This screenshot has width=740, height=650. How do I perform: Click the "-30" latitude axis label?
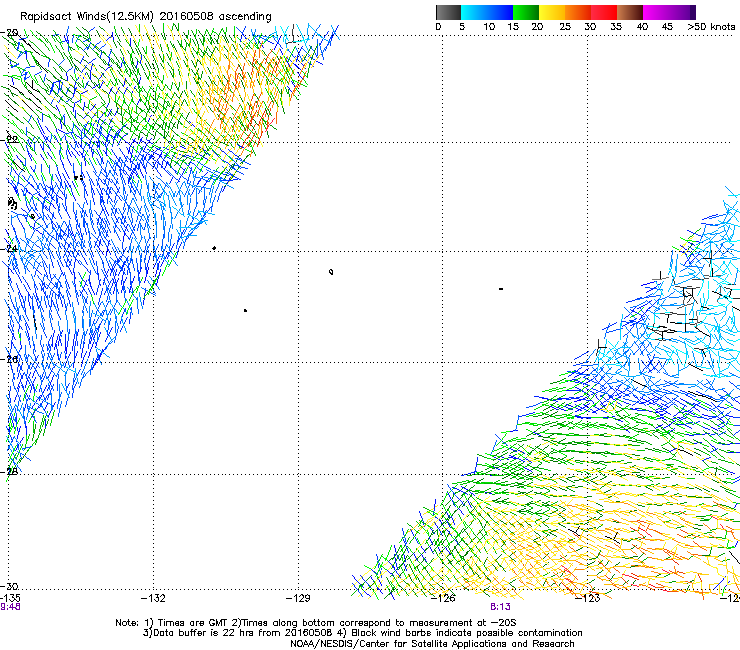coord(9,586)
